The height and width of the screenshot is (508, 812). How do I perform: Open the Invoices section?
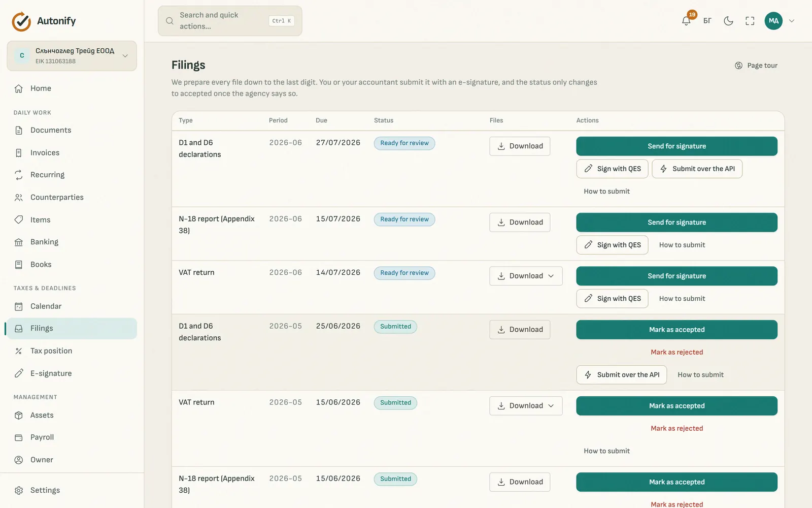[72, 152]
